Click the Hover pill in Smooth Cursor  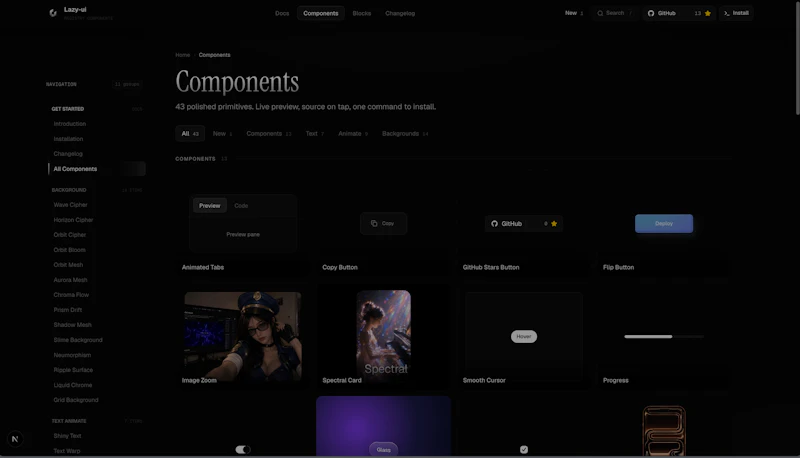coord(523,337)
